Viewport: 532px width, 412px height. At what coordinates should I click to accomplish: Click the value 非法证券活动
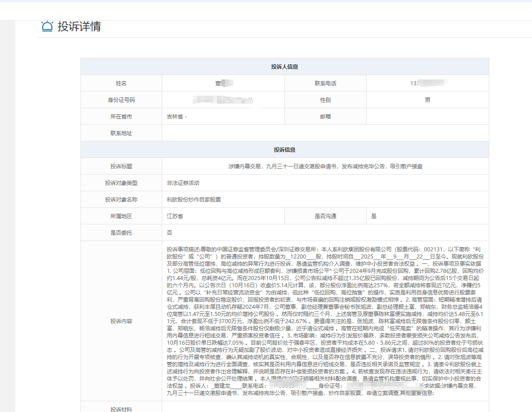183,183
